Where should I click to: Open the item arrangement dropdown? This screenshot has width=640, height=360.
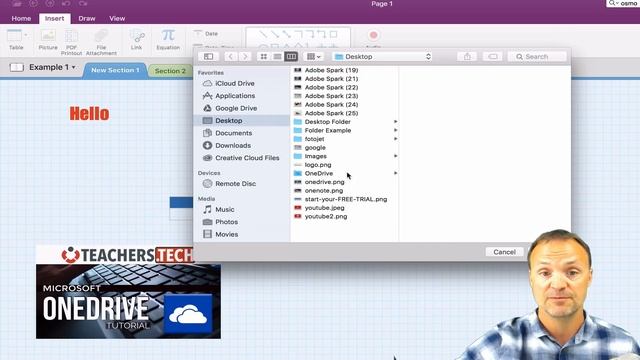pos(313,56)
